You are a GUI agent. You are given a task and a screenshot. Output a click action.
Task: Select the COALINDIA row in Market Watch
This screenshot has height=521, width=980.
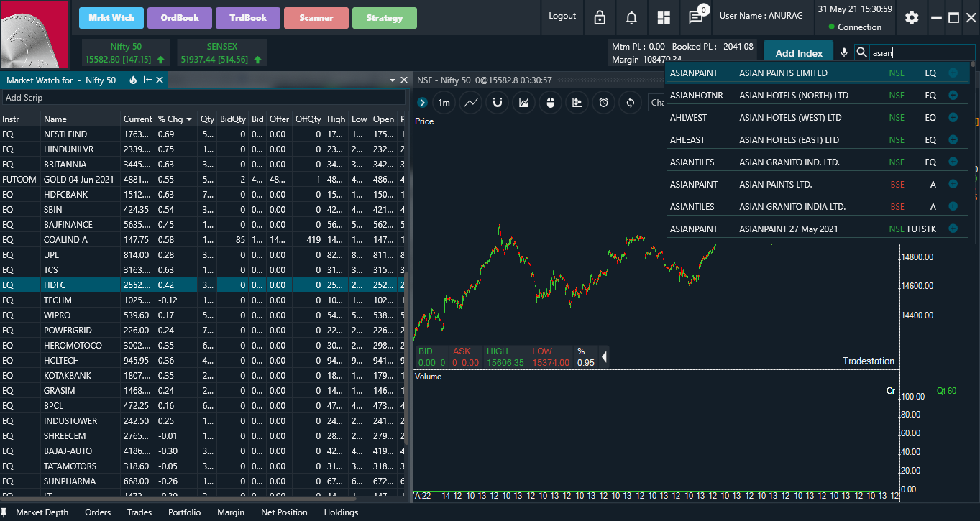[203, 240]
